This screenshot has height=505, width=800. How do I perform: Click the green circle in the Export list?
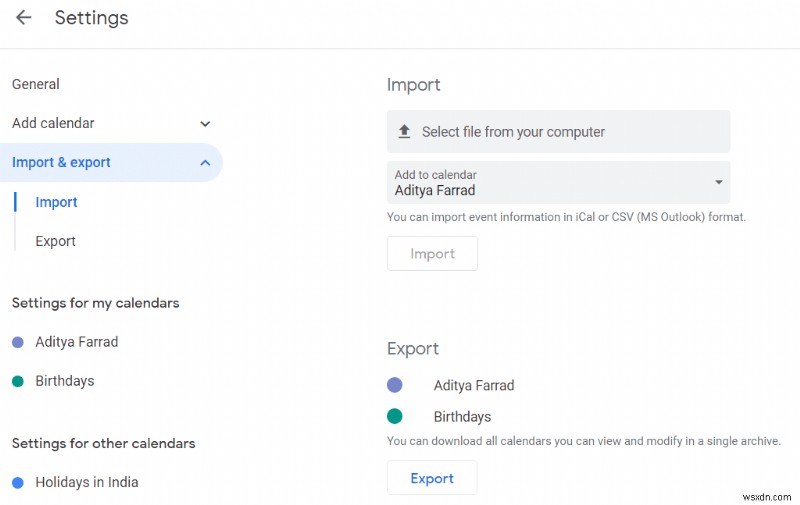394,416
